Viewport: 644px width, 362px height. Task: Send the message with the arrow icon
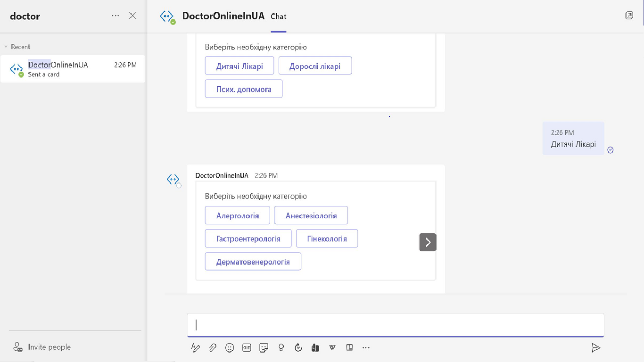pyautogui.click(x=596, y=348)
